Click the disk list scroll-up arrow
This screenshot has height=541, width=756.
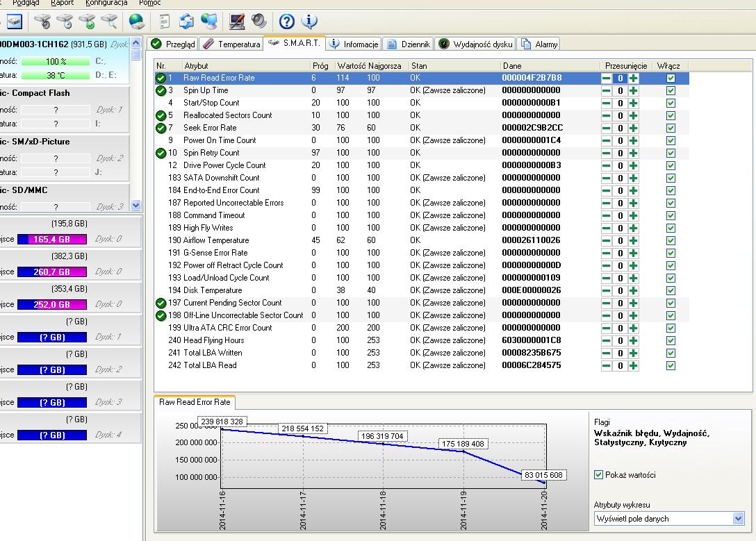(136, 43)
